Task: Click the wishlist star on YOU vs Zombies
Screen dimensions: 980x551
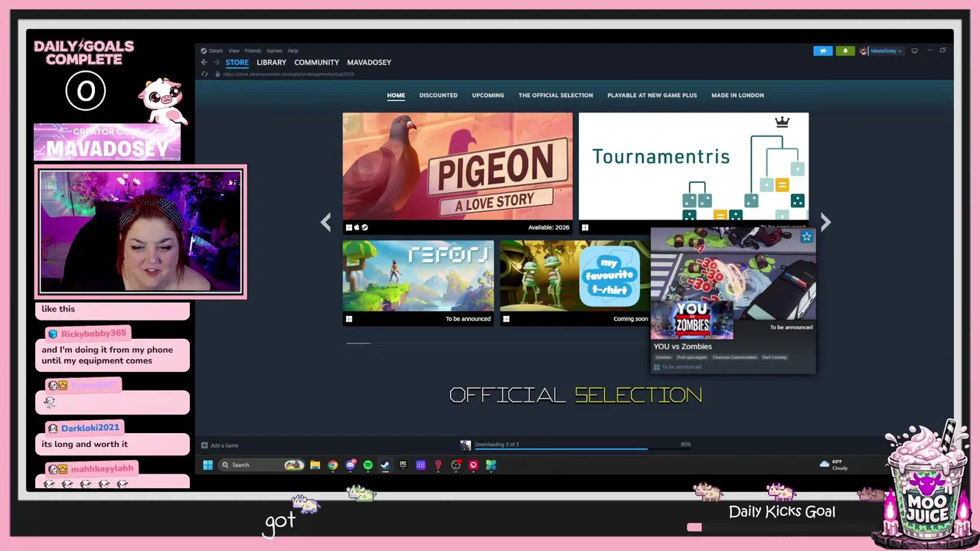Action: 806,237
